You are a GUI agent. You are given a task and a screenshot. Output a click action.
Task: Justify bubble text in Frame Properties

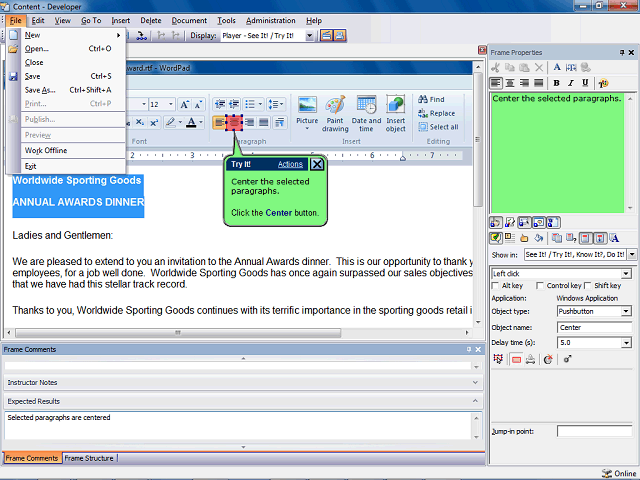pos(538,83)
